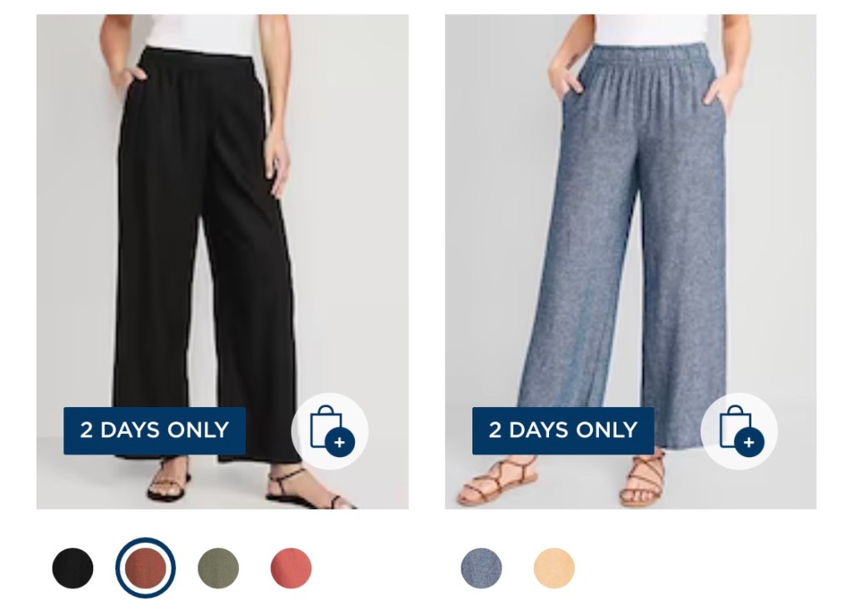Click the 2 DAYS ONLY badge on black pants

tap(154, 430)
